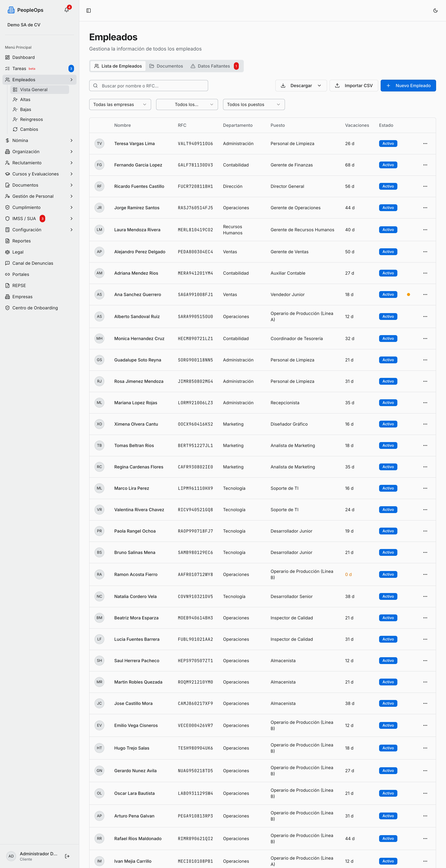Screen dimensions: 446x868
Task: Expand the Cumplimiento sidebar section
Action: pos(39,208)
